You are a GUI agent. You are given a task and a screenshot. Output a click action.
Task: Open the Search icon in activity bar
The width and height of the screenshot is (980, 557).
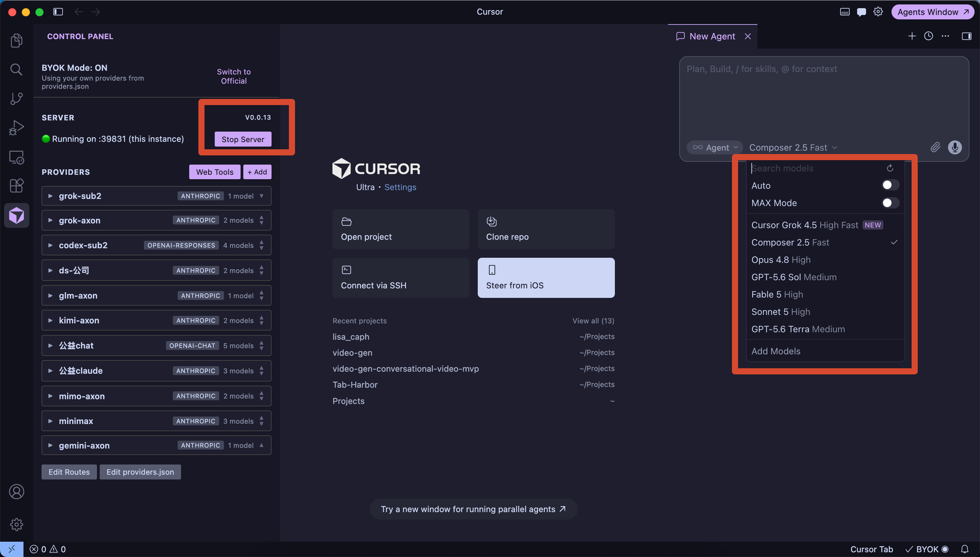coord(16,69)
